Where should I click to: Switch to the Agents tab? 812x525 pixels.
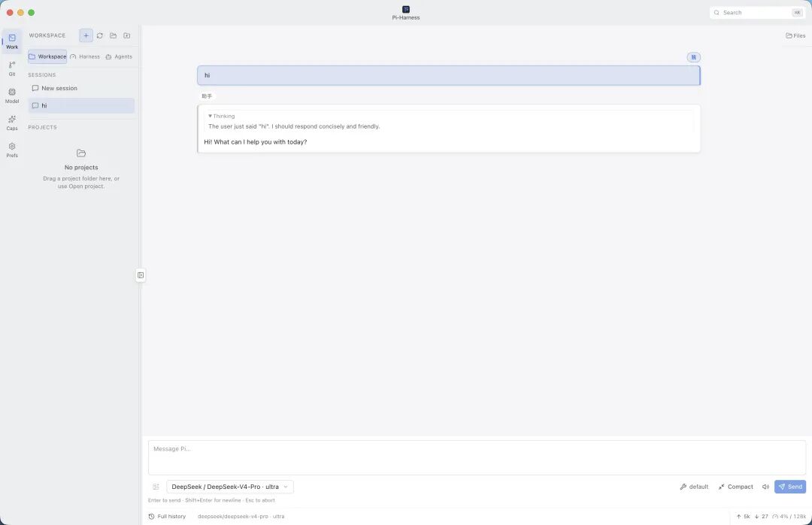click(119, 56)
